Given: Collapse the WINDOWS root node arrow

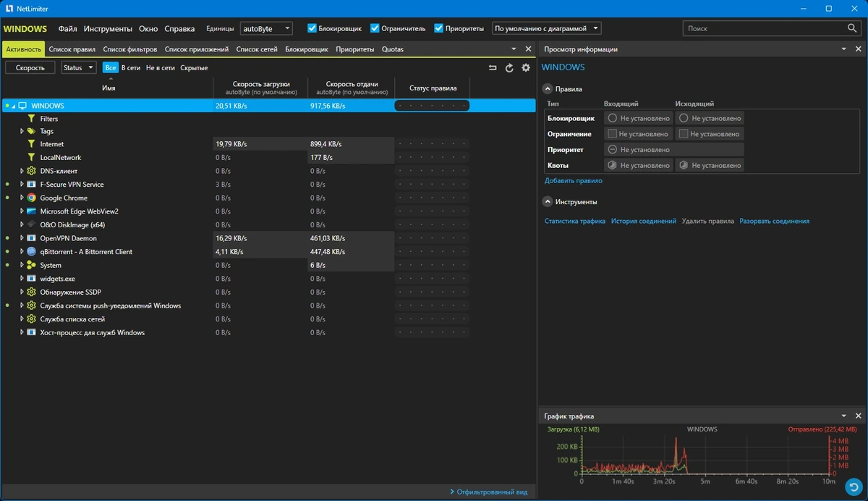Looking at the screenshot, I should click(x=14, y=106).
